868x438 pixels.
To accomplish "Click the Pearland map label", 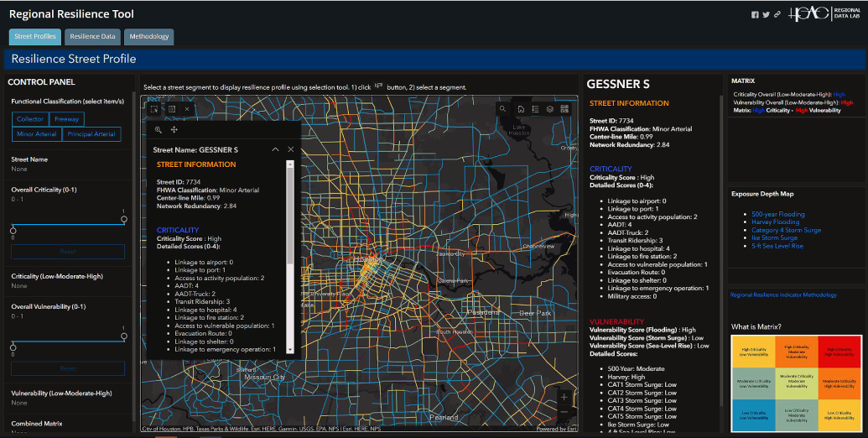I will (444, 417).
